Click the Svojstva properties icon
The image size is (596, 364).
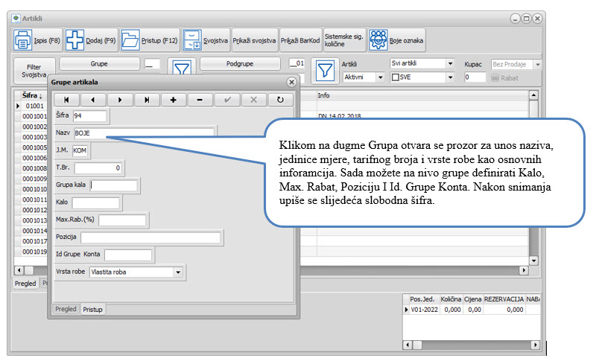(x=192, y=40)
